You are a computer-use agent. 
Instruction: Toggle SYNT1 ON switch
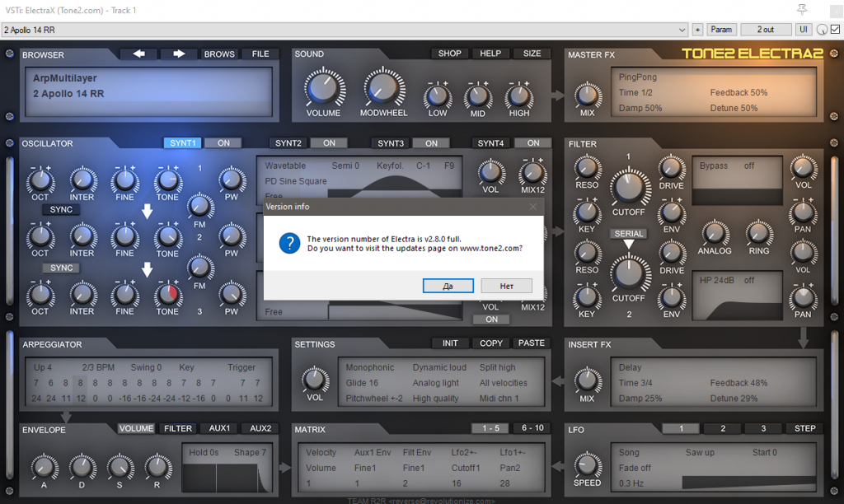click(223, 143)
